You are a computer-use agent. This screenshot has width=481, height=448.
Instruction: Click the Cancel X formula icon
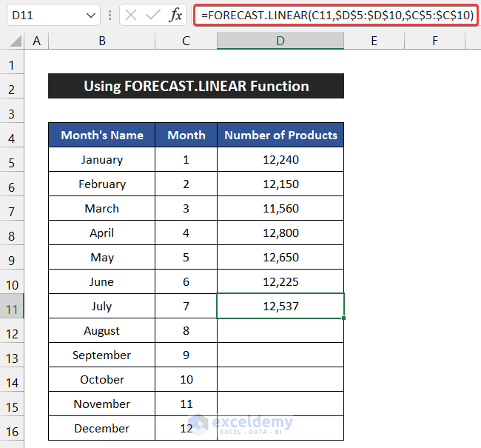131,15
